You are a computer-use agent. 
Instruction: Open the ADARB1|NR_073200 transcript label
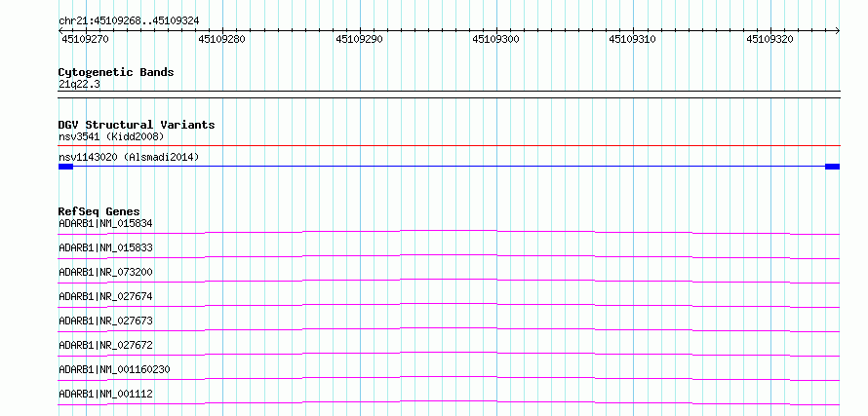105,272
